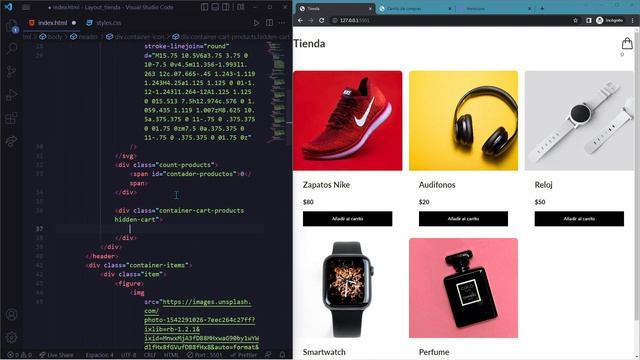640x360 pixels.
Task: Change the indentation 'Espacios: 4' setting
Action: point(99,355)
